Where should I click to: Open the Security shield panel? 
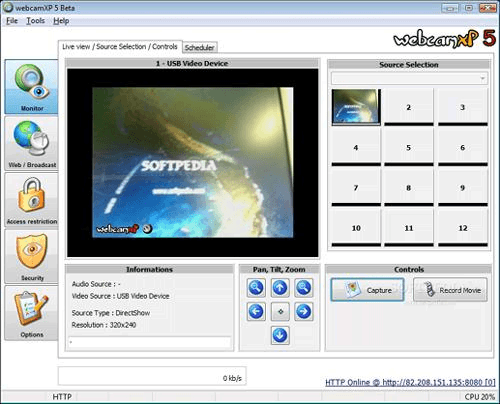point(31,257)
